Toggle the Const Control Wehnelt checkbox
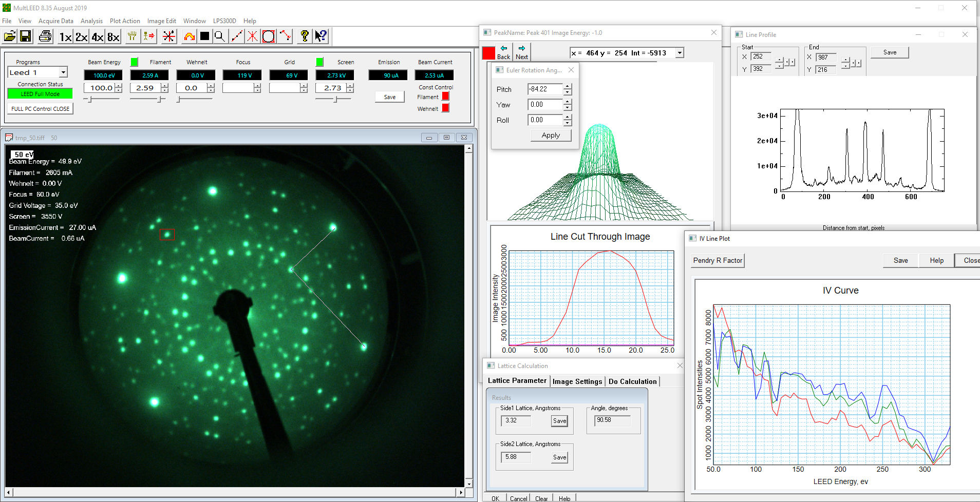 445,108
